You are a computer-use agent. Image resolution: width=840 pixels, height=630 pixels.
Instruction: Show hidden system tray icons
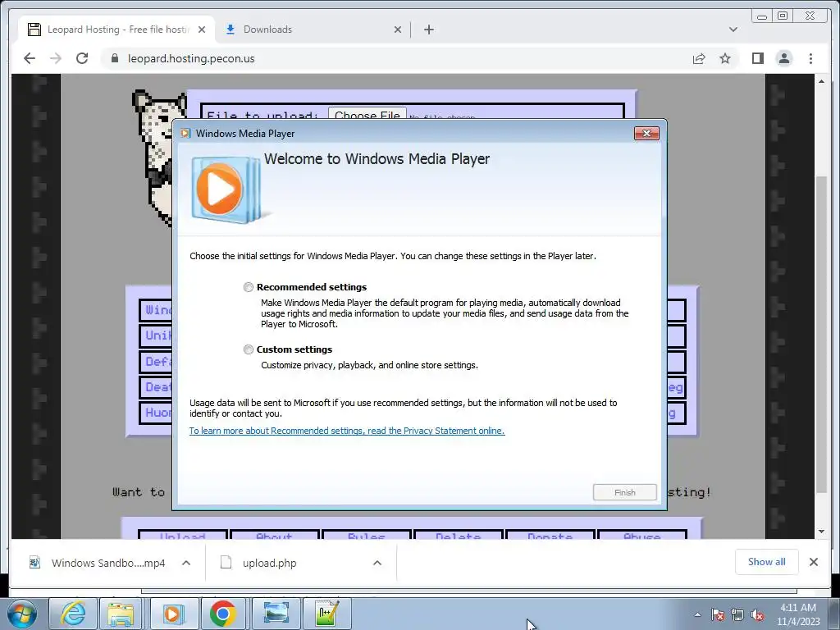pyautogui.click(x=697, y=615)
